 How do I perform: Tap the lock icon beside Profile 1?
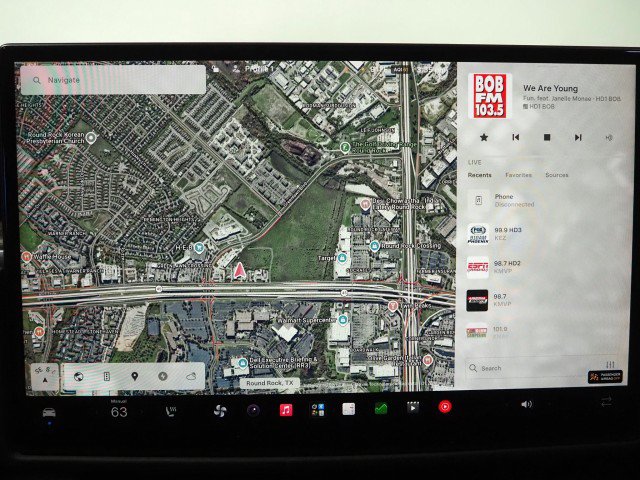[x=215, y=69]
